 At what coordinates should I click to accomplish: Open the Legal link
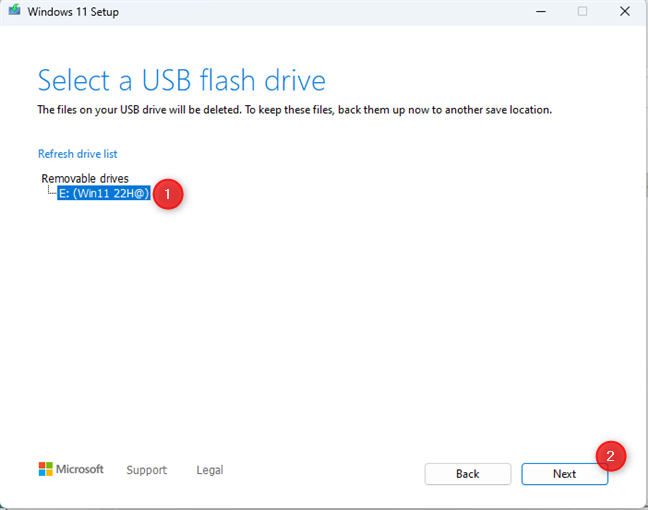[210, 470]
